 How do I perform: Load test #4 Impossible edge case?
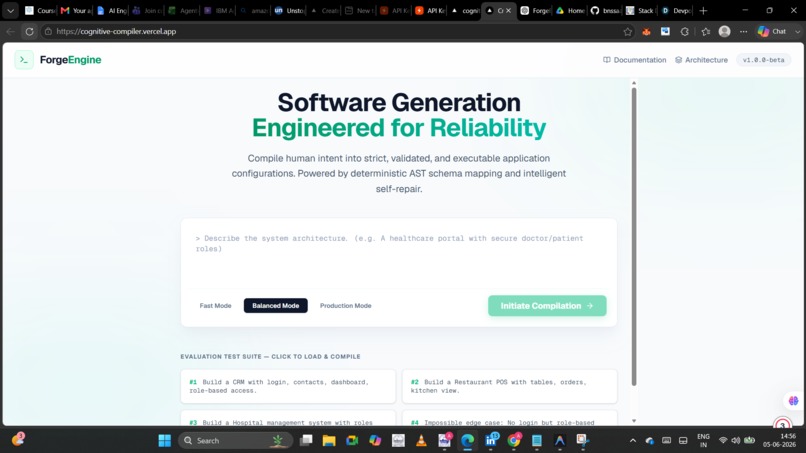point(509,419)
